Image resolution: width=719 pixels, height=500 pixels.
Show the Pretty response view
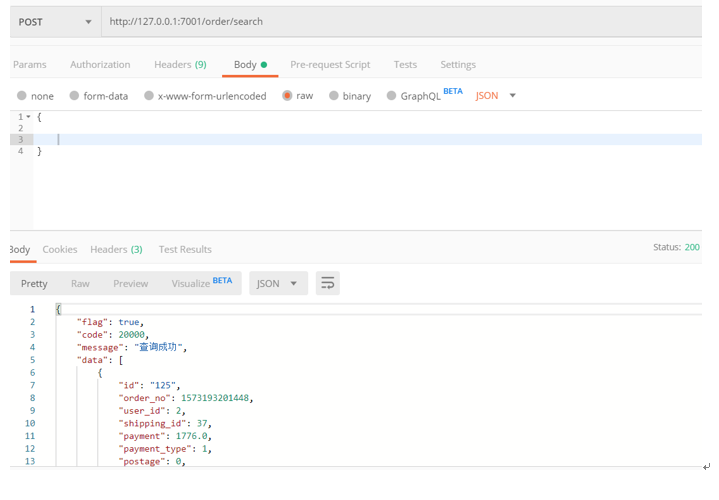[x=34, y=283]
